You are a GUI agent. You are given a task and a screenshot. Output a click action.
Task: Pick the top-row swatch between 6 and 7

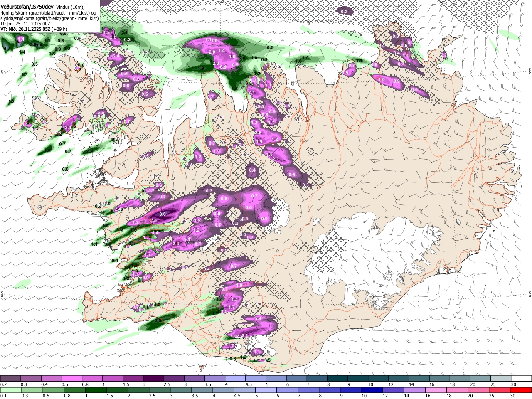(x=296, y=378)
